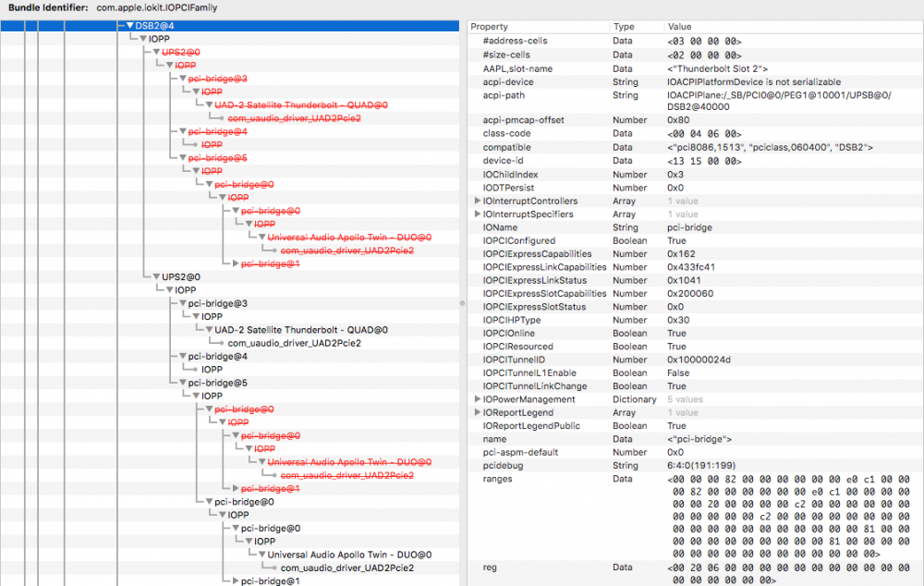Expand the IOInterruptControllers array
This screenshot has width=924, height=586.
478,201
